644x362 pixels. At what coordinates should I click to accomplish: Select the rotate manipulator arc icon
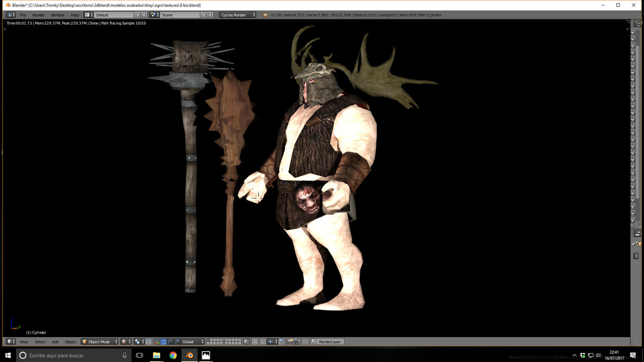point(170,342)
